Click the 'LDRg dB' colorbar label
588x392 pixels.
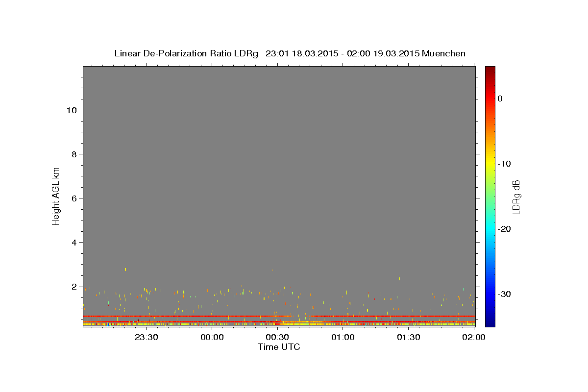[x=515, y=197]
